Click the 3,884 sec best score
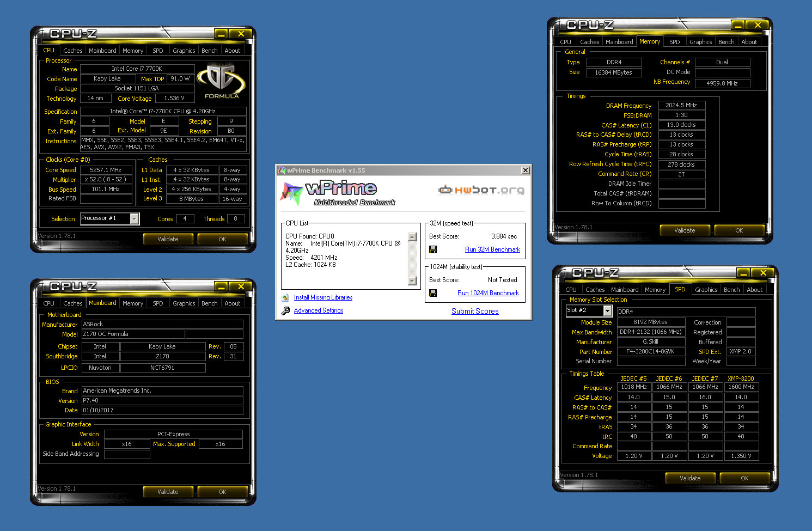 504,236
